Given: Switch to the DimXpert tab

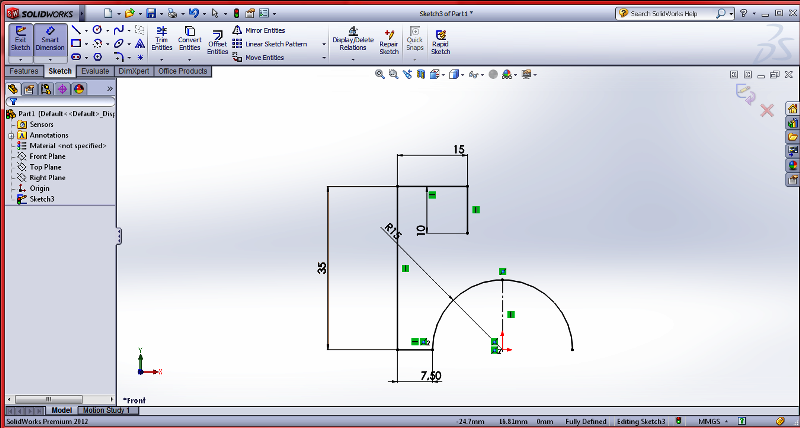Looking at the screenshot, I should click(x=134, y=71).
